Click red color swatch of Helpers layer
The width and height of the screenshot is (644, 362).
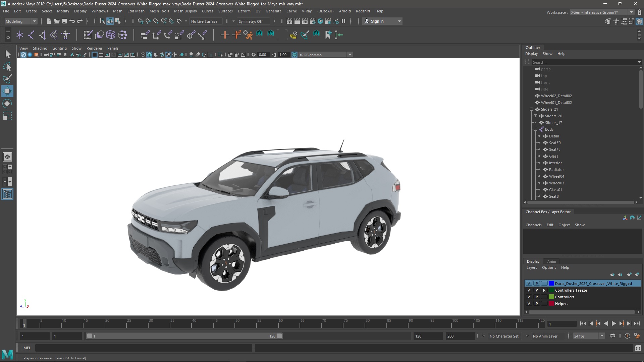(551, 304)
